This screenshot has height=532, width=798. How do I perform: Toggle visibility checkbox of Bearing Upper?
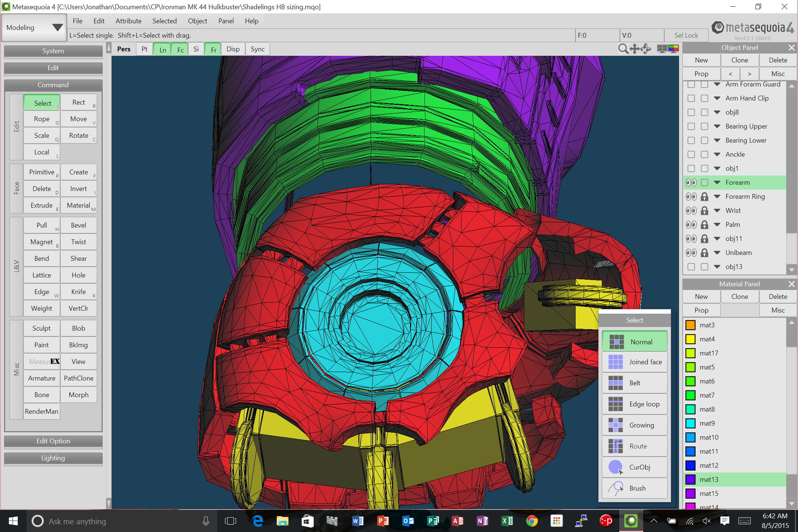coord(691,126)
